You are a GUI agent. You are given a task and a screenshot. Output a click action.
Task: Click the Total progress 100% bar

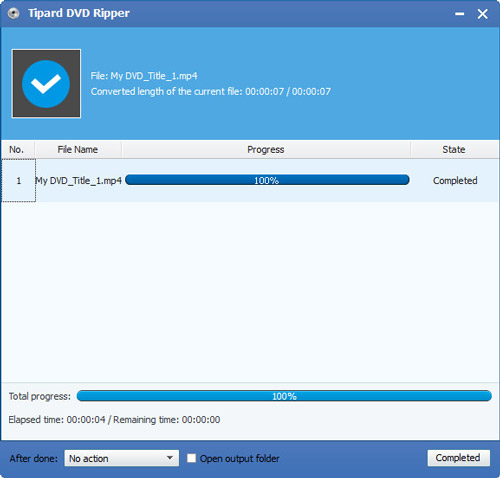[x=284, y=396]
